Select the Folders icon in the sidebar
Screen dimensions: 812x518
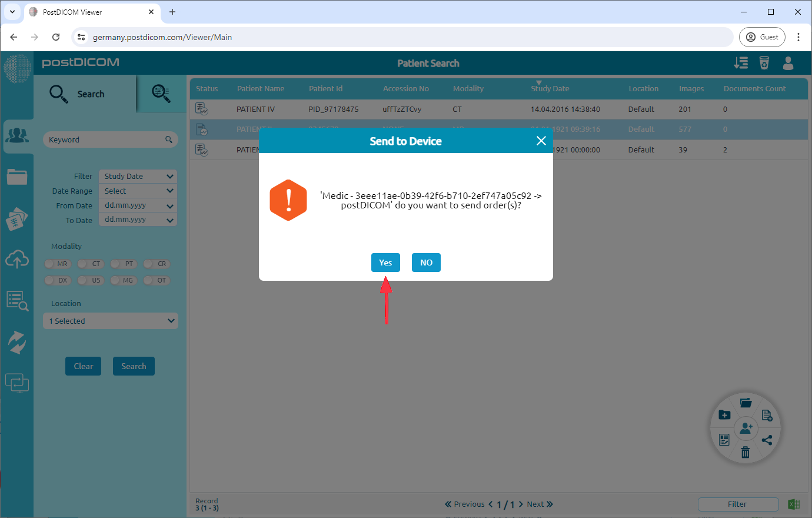(x=18, y=177)
